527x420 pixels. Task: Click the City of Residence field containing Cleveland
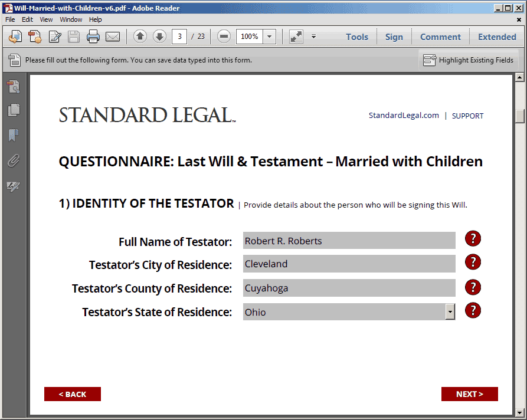[x=349, y=264]
